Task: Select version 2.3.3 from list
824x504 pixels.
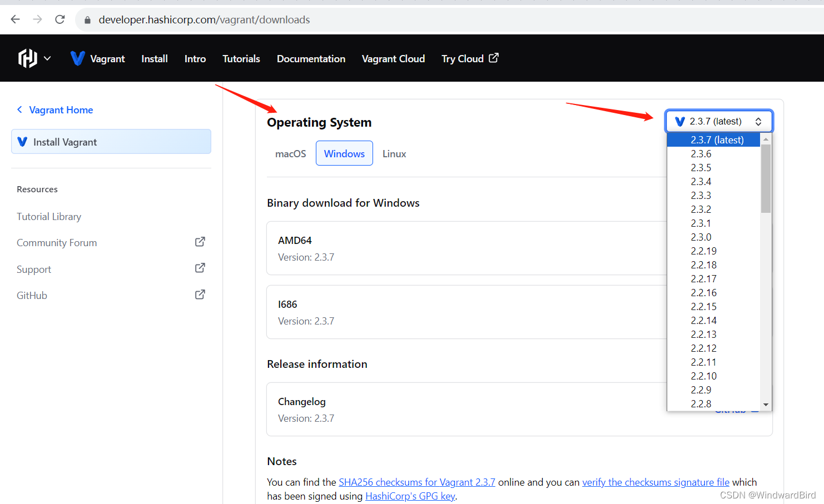Action: click(713, 196)
